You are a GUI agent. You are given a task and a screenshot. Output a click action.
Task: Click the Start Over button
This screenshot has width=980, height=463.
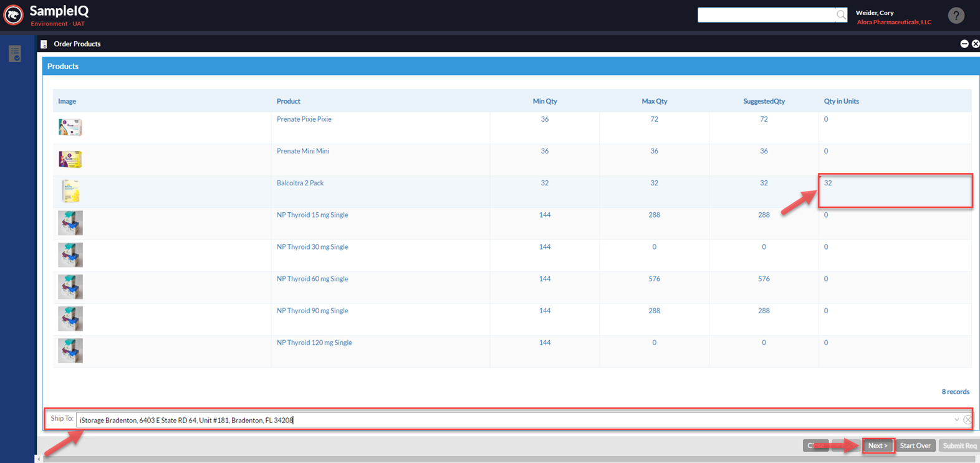pyautogui.click(x=915, y=446)
